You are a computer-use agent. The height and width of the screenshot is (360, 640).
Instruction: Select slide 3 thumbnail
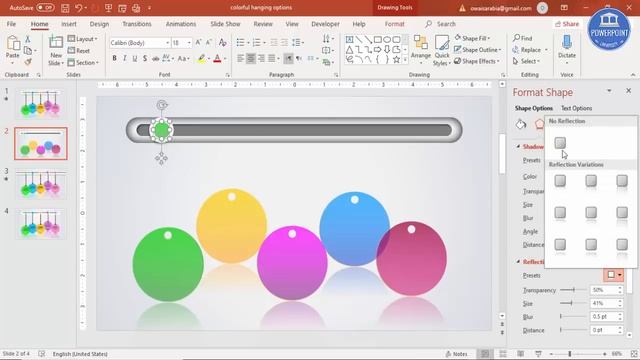point(40,183)
